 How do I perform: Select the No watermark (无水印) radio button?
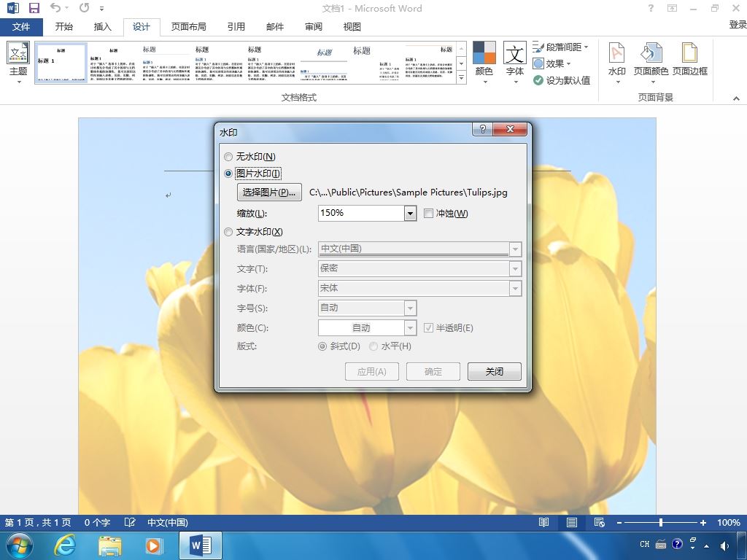(x=228, y=157)
